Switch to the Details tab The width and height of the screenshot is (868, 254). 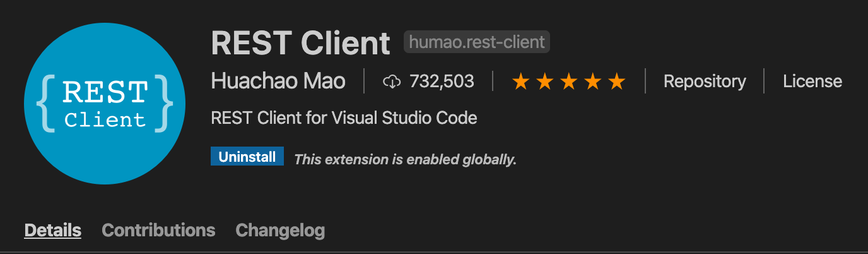(53, 231)
